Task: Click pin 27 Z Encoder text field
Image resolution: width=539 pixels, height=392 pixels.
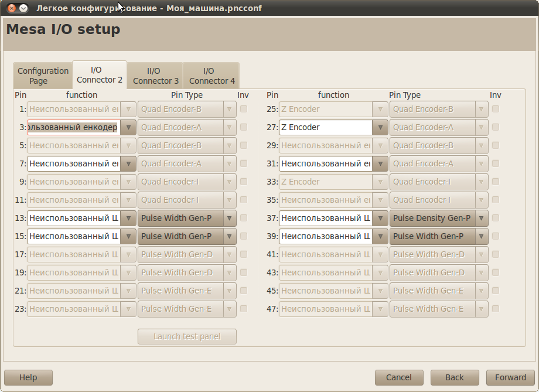Action: [x=326, y=127]
